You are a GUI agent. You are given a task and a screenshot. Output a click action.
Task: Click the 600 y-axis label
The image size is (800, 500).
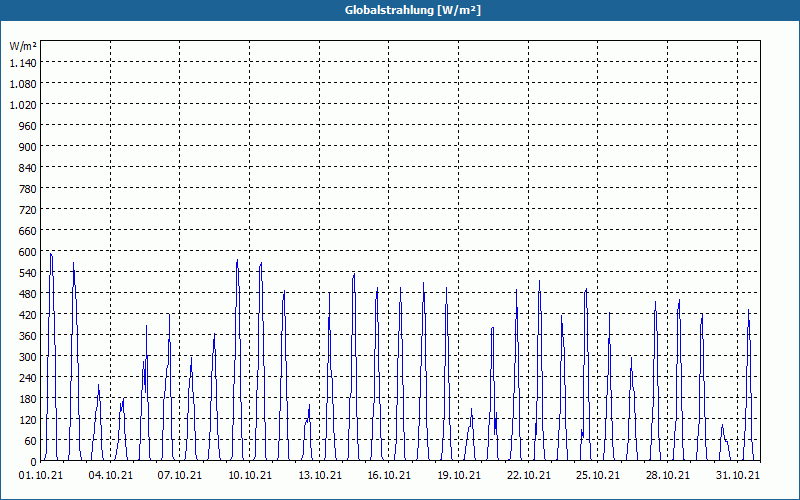coord(29,252)
